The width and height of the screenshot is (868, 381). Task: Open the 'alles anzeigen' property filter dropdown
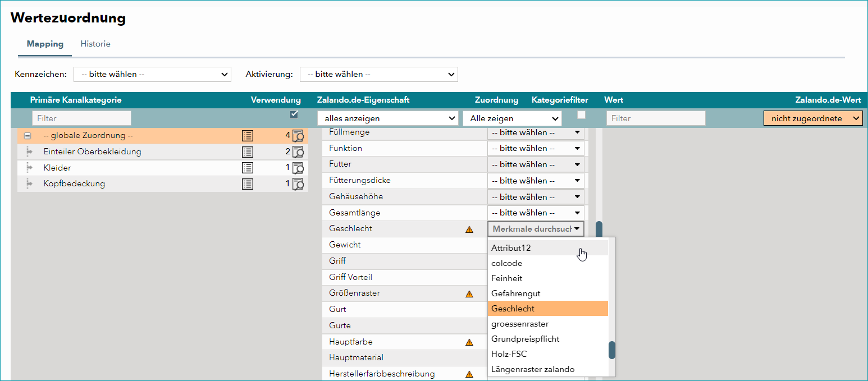coord(388,118)
